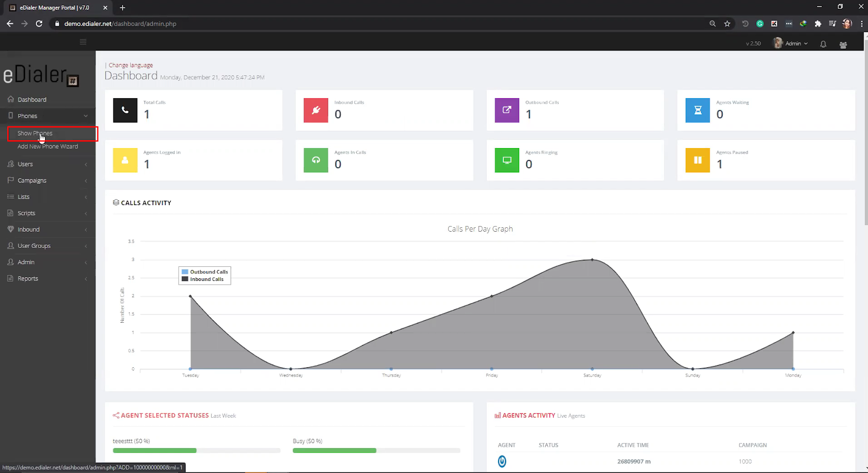Open a new browser tab
Screen dimensions: 868x473
pyautogui.click(x=123, y=8)
